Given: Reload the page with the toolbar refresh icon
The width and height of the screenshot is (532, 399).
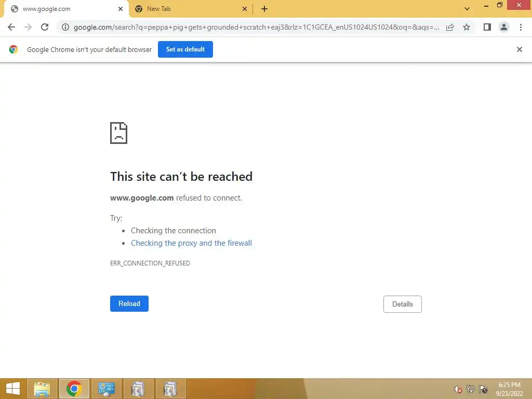Looking at the screenshot, I should coord(45,27).
